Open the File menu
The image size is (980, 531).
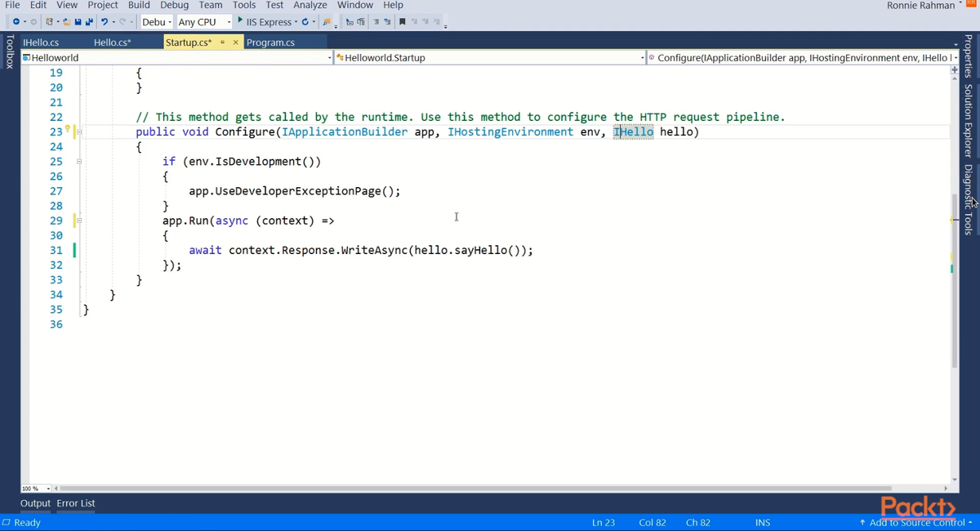click(13, 5)
